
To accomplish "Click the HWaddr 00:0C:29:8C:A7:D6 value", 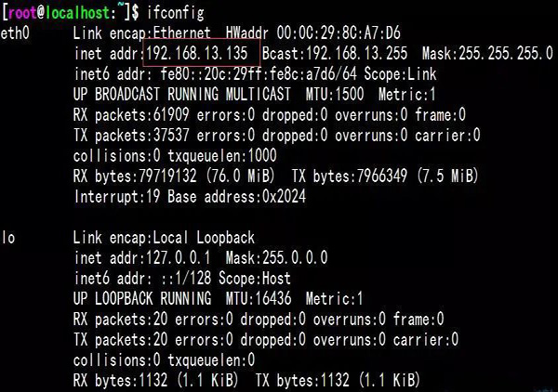I will click(313, 33).
